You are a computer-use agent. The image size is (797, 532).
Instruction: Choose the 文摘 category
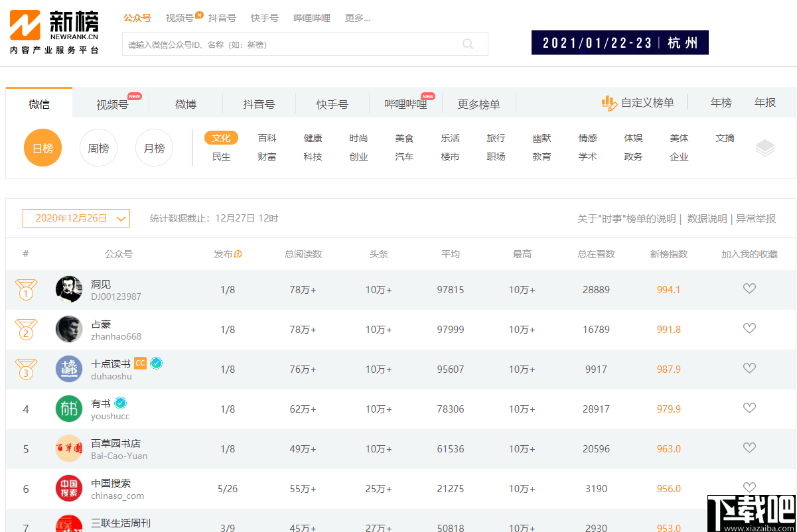[725, 138]
